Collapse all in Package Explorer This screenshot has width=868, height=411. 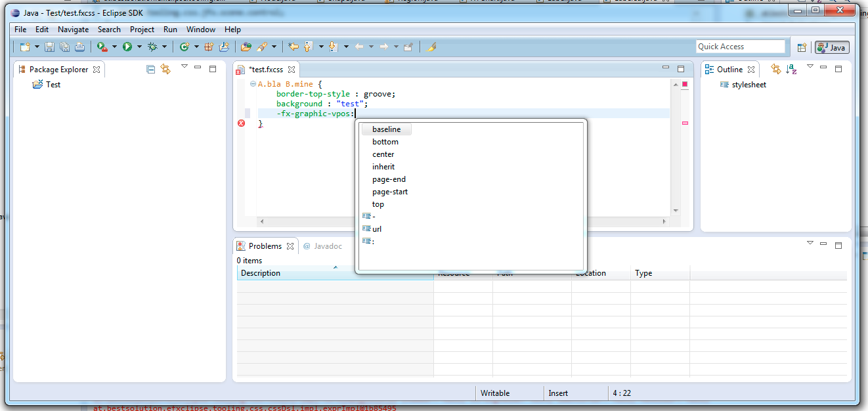[150, 69]
